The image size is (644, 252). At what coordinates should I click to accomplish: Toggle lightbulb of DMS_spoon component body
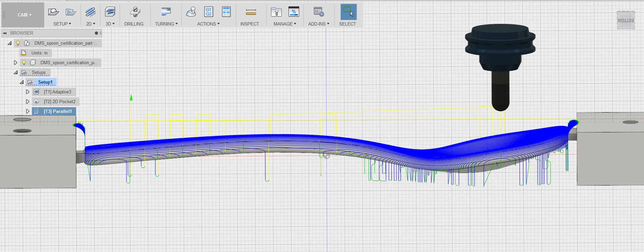tap(24, 62)
